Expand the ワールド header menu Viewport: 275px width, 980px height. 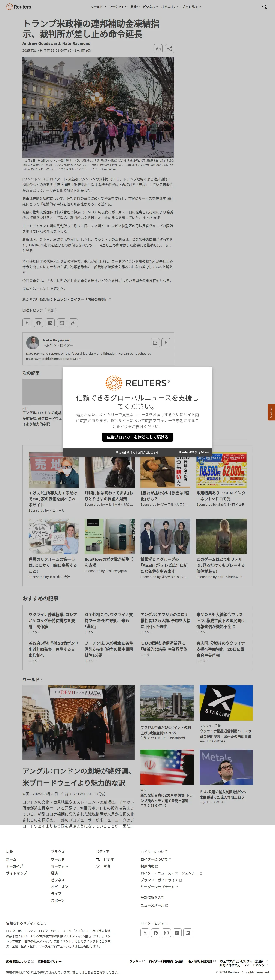coord(98,7)
